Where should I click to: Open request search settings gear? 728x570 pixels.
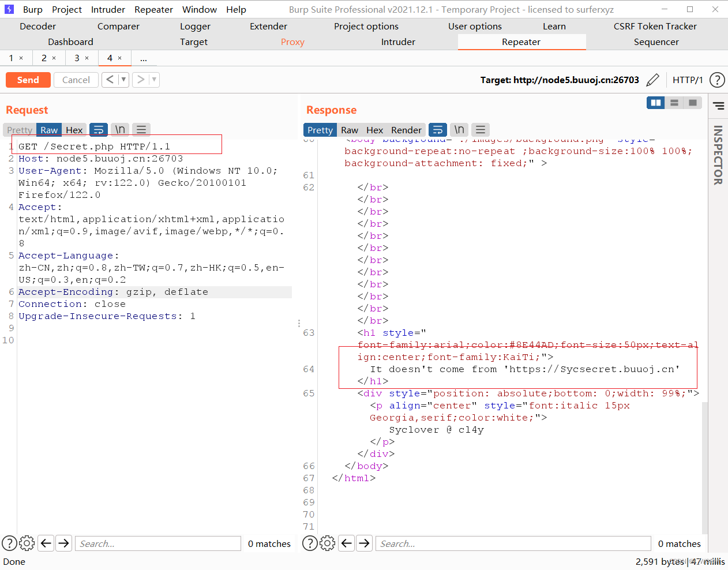pos(27,543)
